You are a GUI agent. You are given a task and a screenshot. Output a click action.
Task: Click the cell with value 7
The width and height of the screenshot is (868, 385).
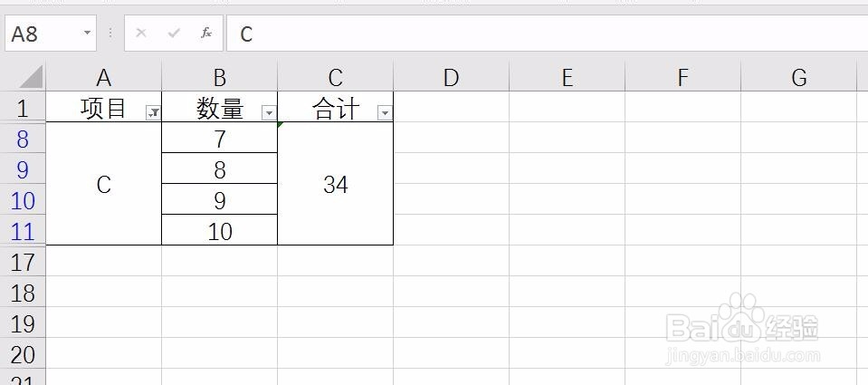219,139
